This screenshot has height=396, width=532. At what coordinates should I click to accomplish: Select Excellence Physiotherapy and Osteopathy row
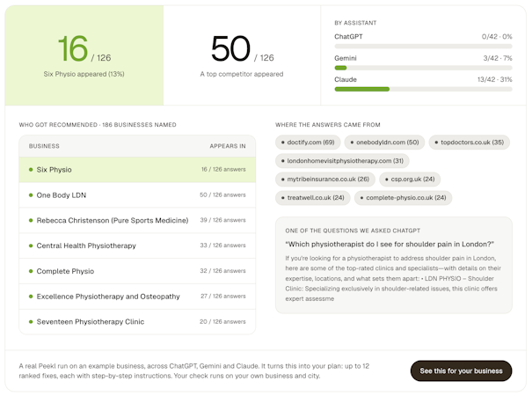tap(137, 297)
